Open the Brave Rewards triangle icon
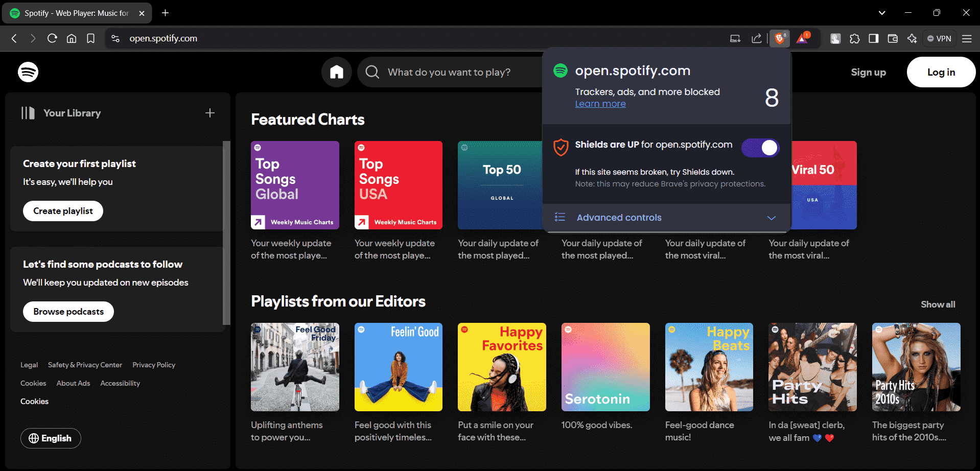Image resolution: width=980 pixels, height=471 pixels. [x=803, y=38]
